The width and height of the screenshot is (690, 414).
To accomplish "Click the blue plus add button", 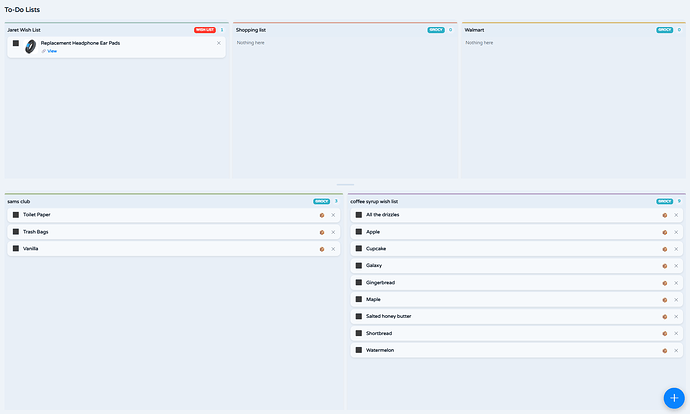I will (674, 398).
